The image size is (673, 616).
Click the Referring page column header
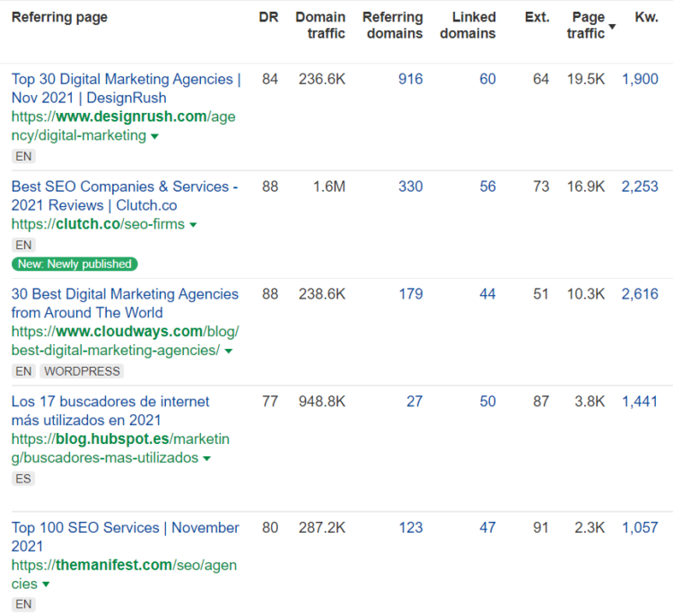pos(59,17)
